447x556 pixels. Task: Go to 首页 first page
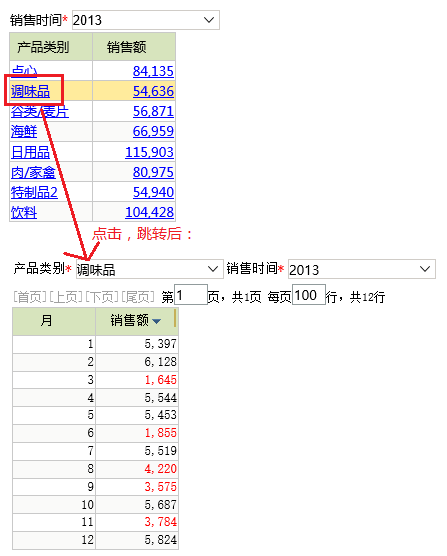[x=30, y=297]
